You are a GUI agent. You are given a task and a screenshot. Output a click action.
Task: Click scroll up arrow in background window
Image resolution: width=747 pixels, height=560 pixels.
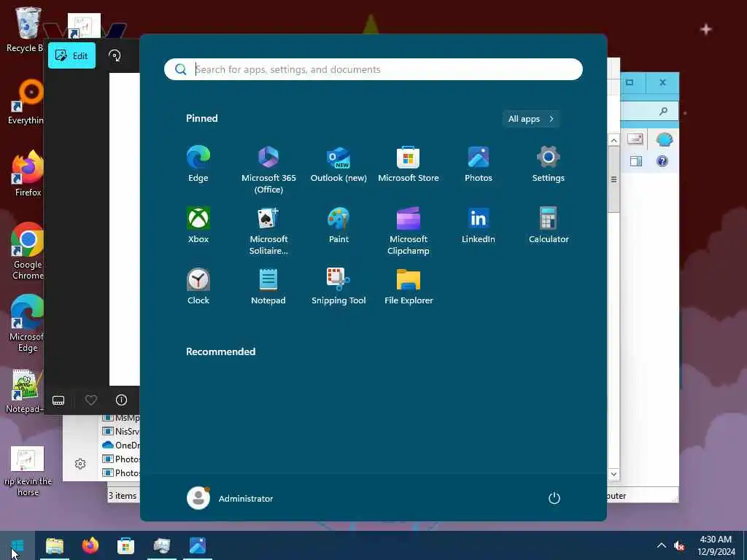tap(614, 140)
